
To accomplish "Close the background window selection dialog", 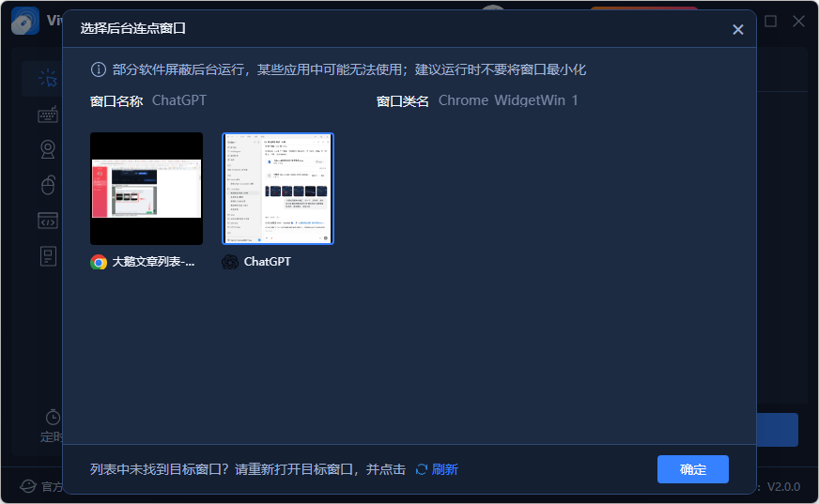I will pyautogui.click(x=737, y=30).
